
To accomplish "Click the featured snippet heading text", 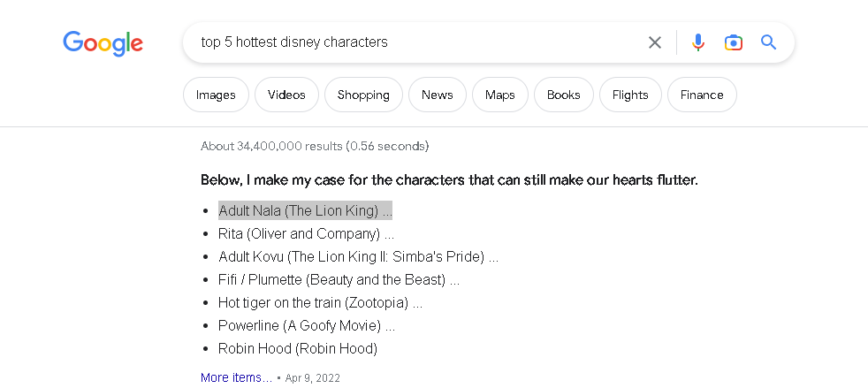I will (449, 180).
